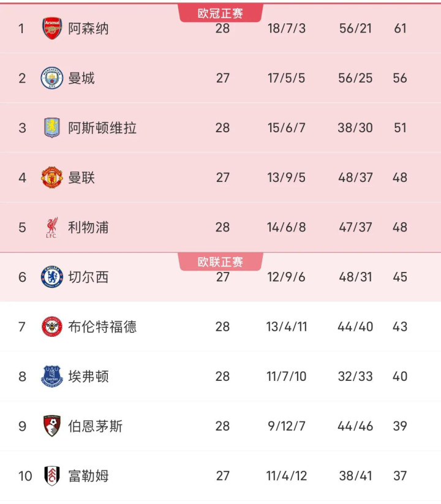Click the Everton club crest icon
The width and height of the screenshot is (441, 504).
52,377
